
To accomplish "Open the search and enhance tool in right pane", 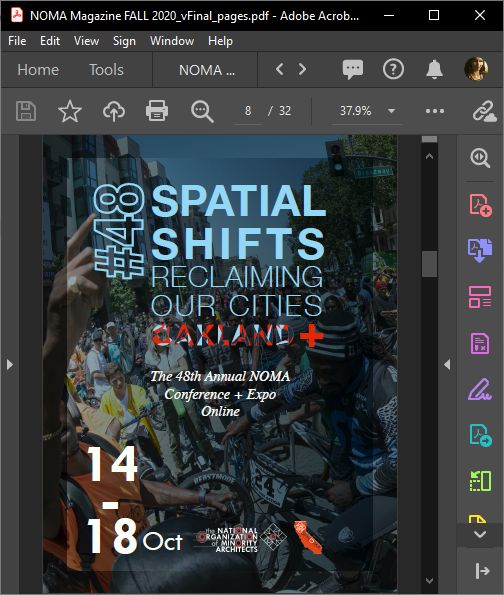I will point(480,158).
